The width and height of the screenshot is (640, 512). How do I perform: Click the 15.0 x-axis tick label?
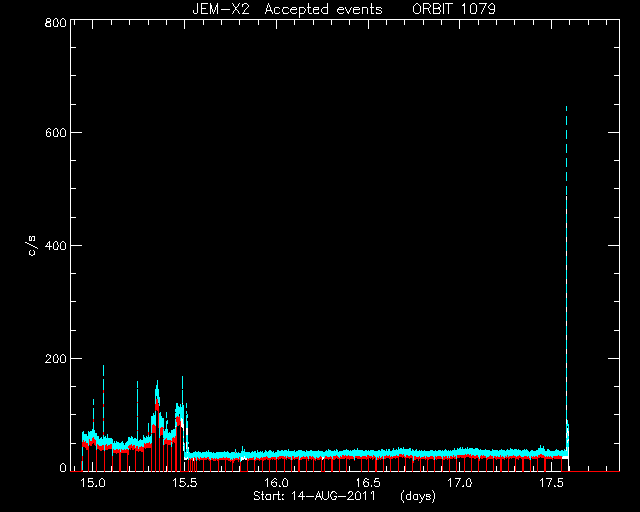93,483
